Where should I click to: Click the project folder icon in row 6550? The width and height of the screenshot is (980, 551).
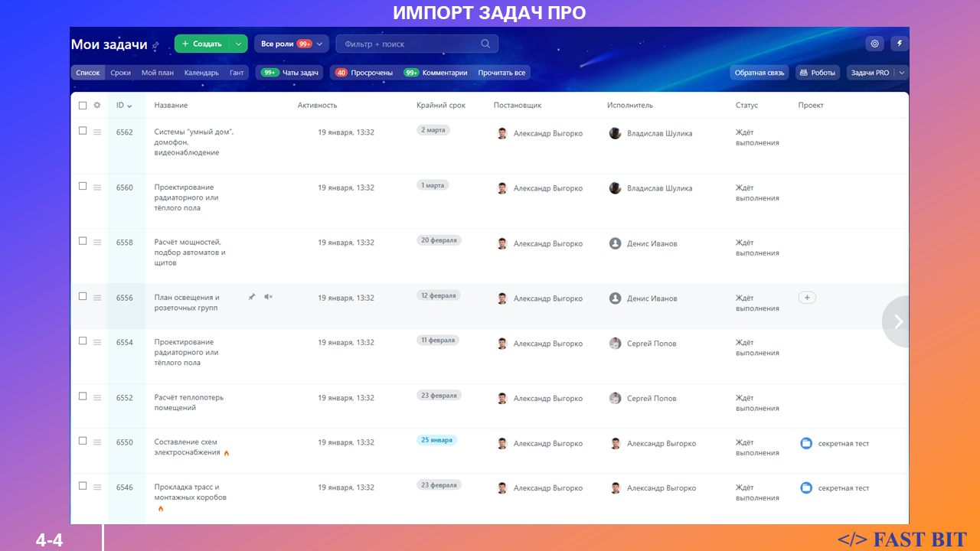pyautogui.click(x=805, y=443)
